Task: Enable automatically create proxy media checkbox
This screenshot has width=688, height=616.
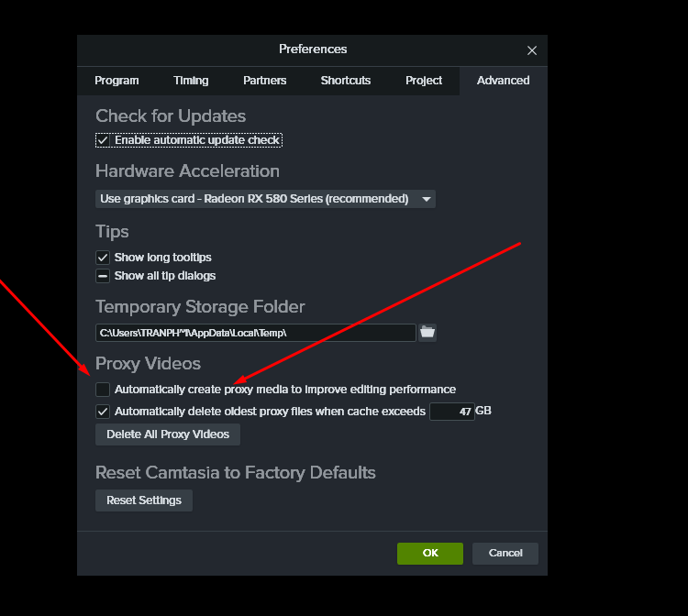Action: [103, 390]
